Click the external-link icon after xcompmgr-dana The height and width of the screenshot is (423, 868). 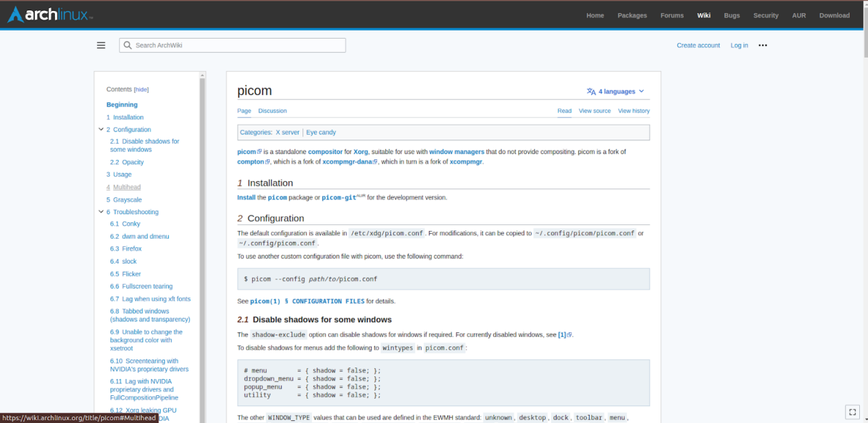click(374, 161)
